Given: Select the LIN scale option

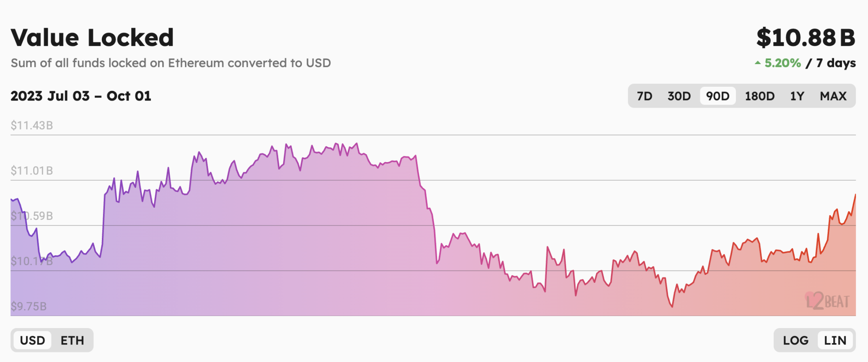Looking at the screenshot, I should pyautogui.click(x=835, y=340).
